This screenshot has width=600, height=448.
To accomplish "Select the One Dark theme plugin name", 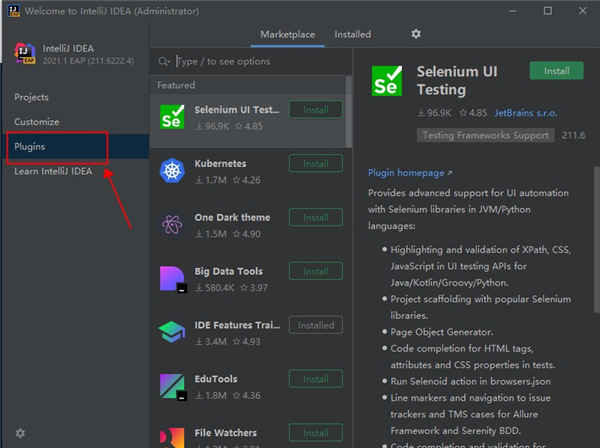I will (232, 217).
